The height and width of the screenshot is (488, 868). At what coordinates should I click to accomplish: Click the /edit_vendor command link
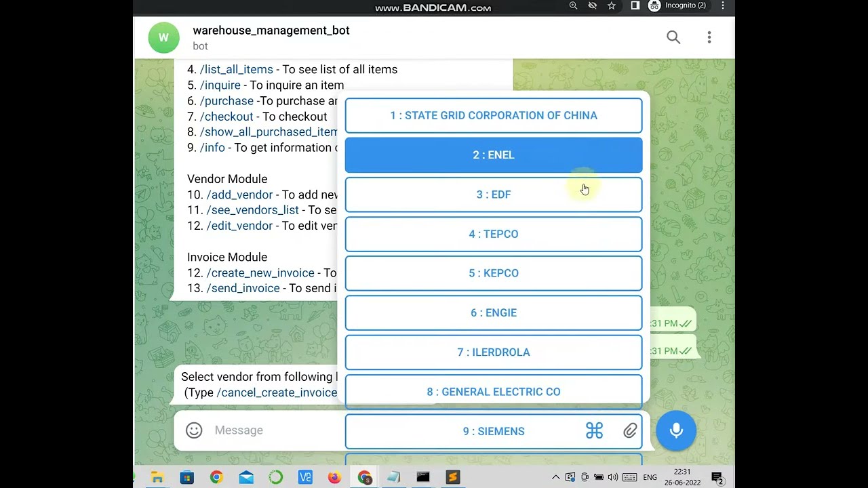coord(239,226)
